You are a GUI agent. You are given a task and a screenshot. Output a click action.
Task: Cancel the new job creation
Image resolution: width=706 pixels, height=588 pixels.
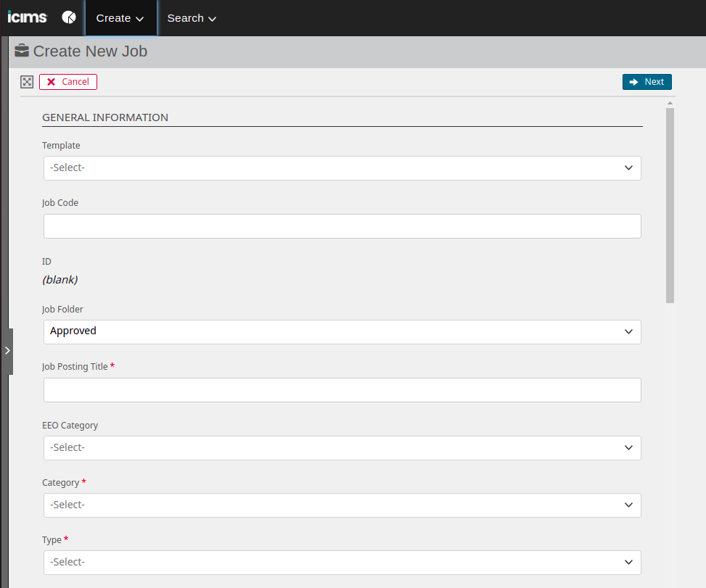68,82
